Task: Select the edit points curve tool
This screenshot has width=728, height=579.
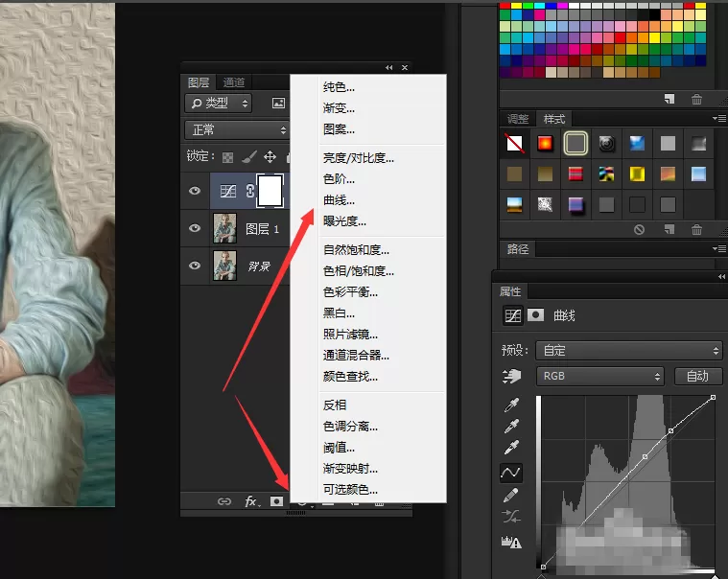Action: (511, 473)
